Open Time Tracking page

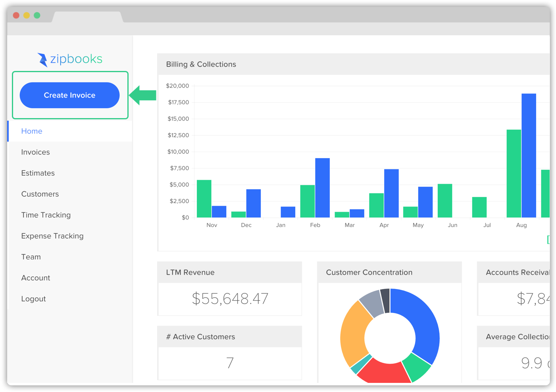coord(46,215)
